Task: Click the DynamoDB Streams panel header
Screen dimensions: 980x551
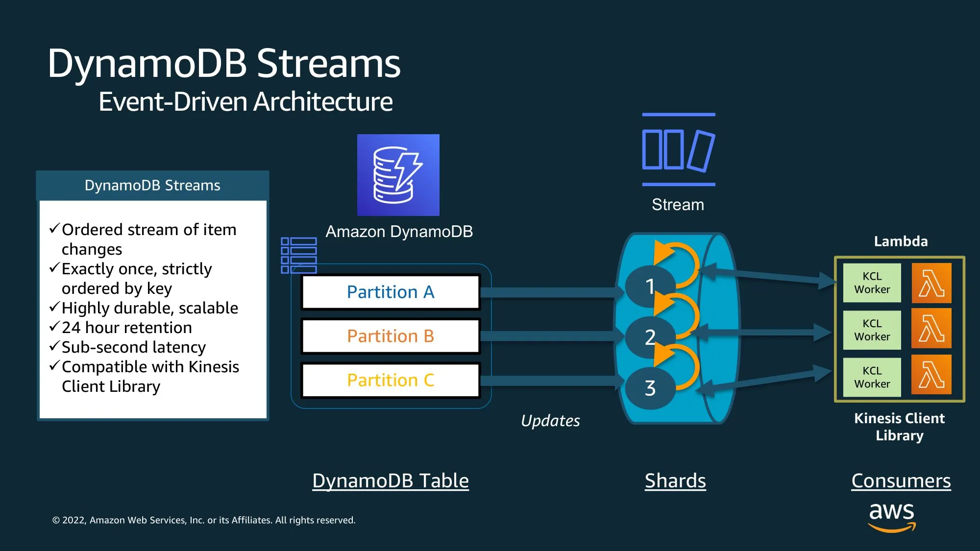Action: click(152, 186)
